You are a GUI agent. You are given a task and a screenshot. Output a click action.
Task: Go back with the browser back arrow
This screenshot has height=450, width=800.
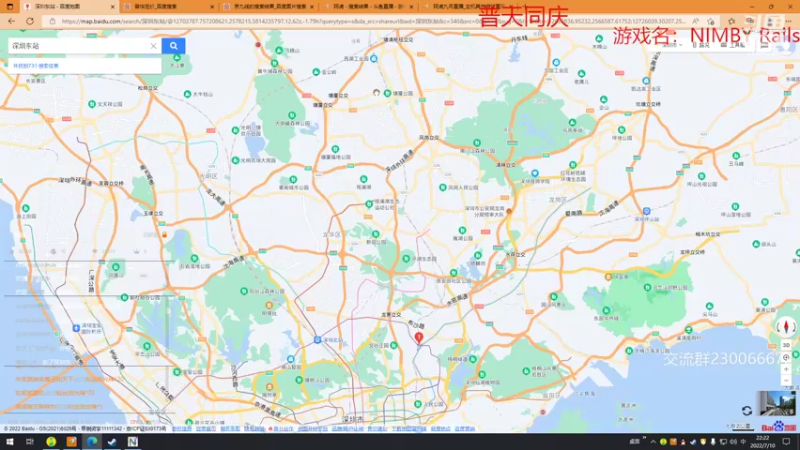tap(11, 21)
